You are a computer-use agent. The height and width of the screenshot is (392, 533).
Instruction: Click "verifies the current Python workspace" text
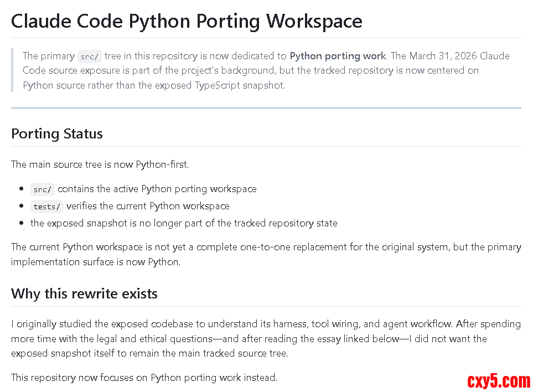click(x=148, y=206)
